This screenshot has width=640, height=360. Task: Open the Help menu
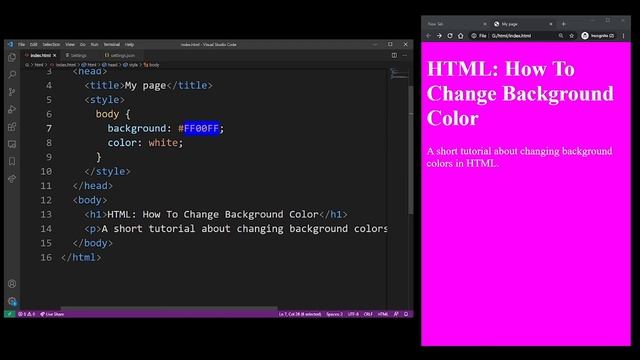point(129,44)
